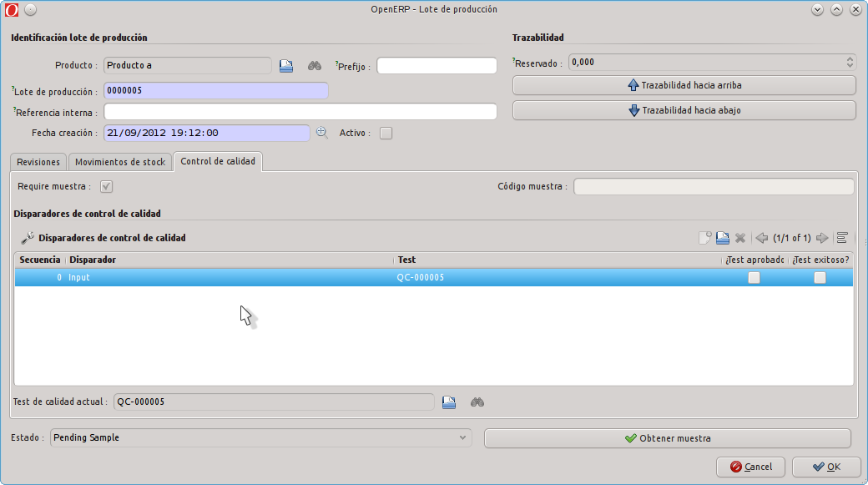Click Obtener muestra button
This screenshot has width=868, height=485.
668,438
